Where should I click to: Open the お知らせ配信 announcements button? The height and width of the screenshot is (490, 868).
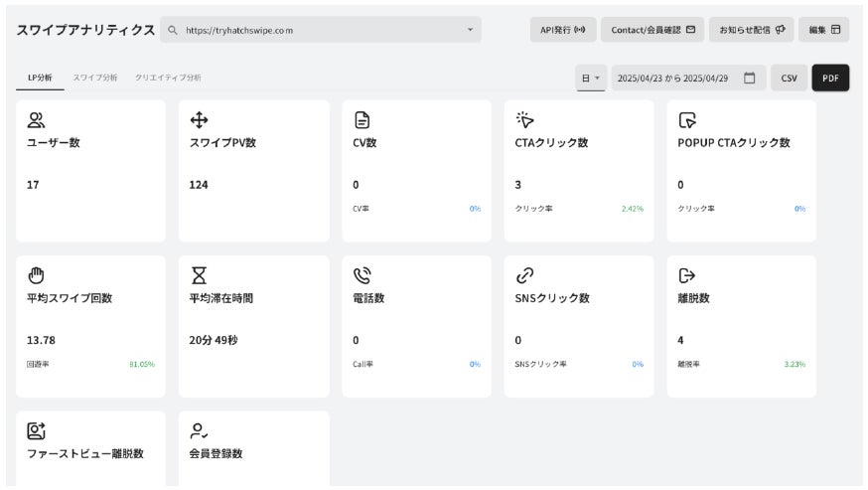752,30
